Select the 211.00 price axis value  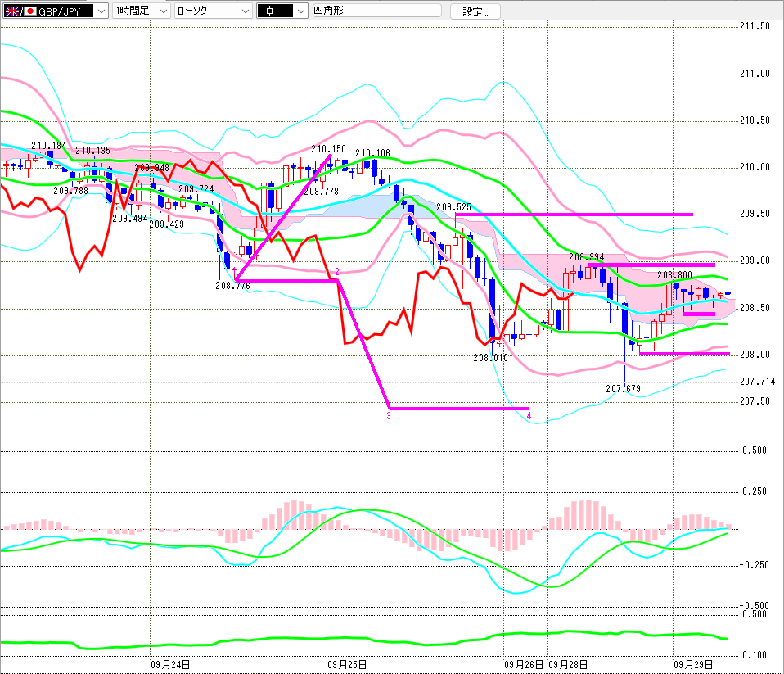pyautogui.click(x=755, y=74)
